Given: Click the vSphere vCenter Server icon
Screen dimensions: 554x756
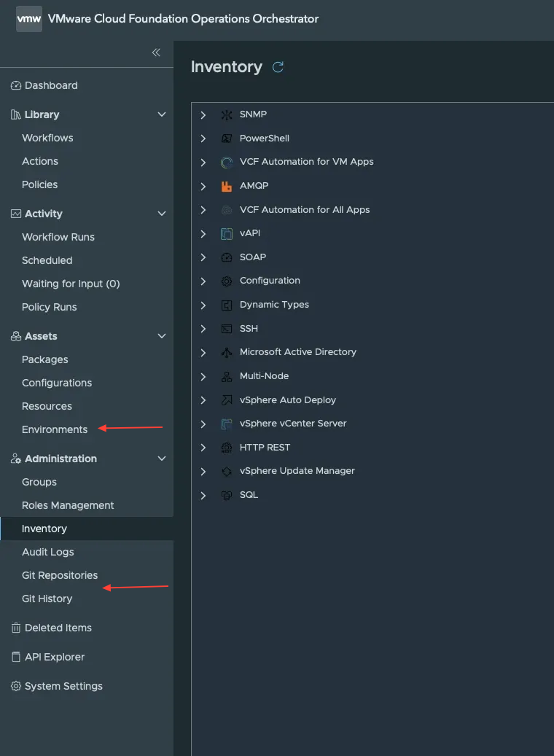Looking at the screenshot, I should pos(226,424).
